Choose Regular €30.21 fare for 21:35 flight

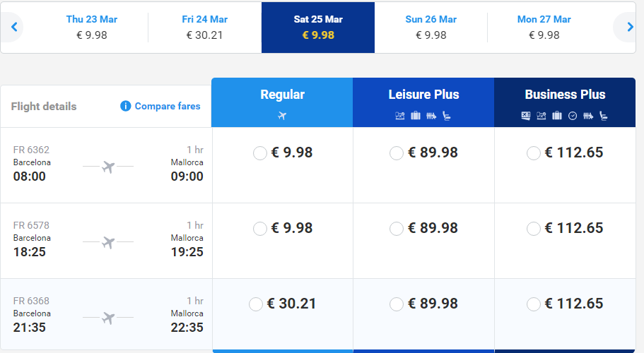coord(257,304)
